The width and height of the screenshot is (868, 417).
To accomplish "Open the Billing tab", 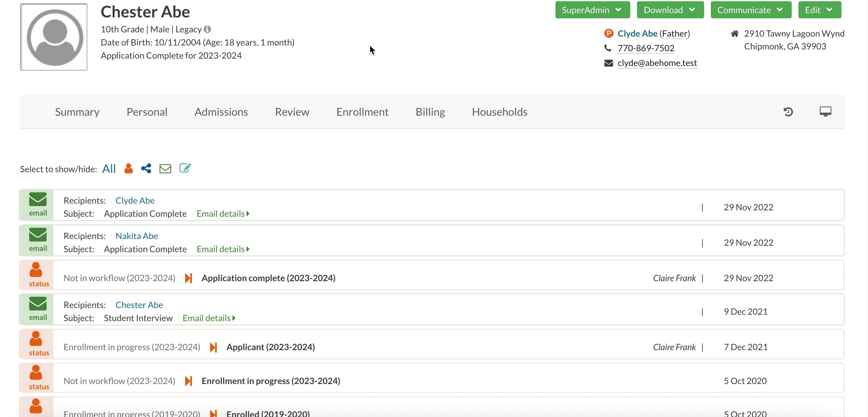I will (430, 112).
